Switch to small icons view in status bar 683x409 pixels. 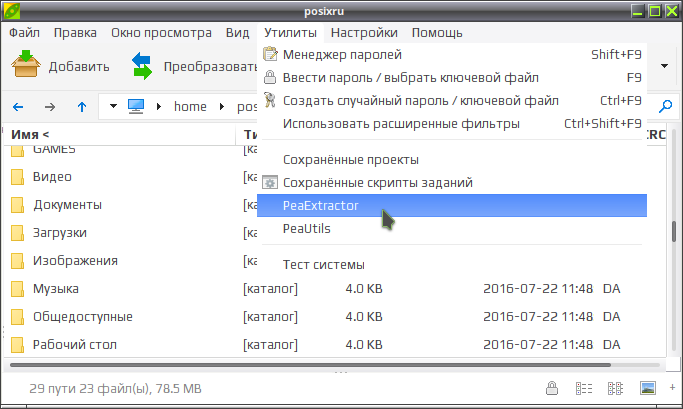(615, 388)
